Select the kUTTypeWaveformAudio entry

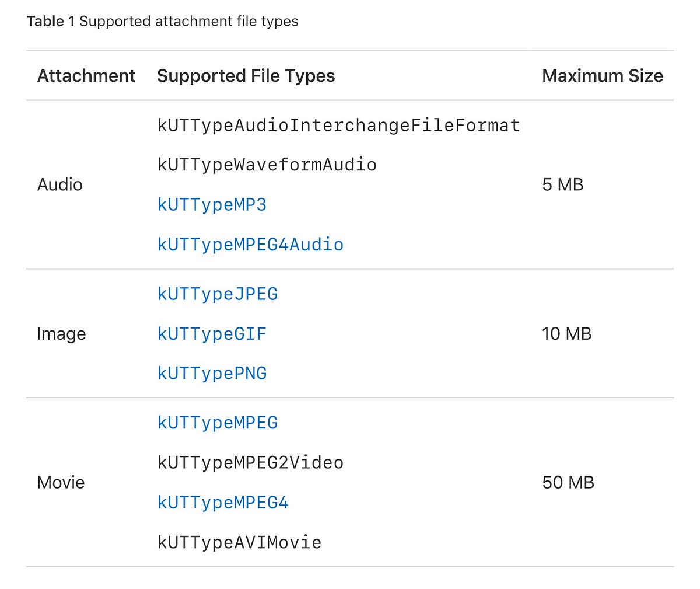(x=267, y=165)
